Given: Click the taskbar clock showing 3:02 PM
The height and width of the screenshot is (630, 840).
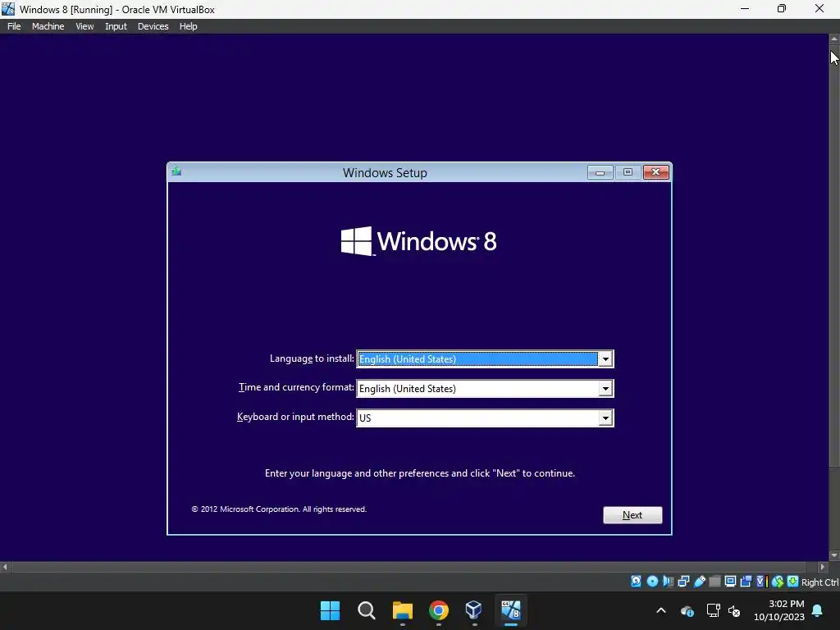Looking at the screenshot, I should 779,610.
